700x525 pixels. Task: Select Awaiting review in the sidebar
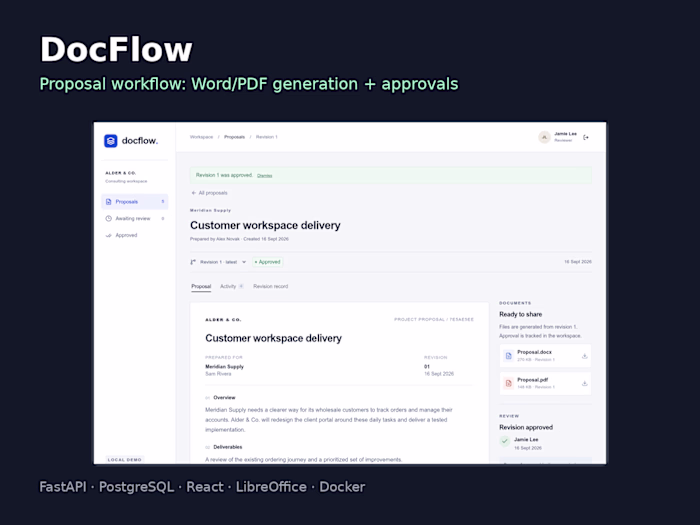click(x=134, y=218)
